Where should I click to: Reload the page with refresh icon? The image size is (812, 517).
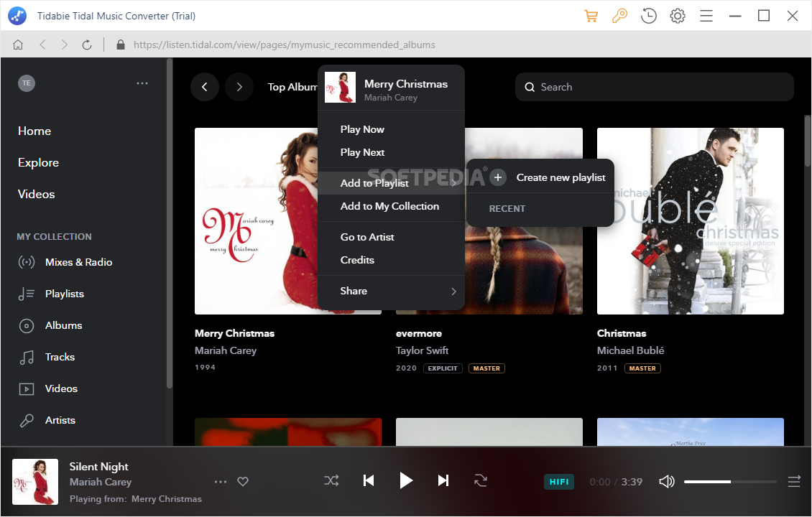tap(87, 45)
